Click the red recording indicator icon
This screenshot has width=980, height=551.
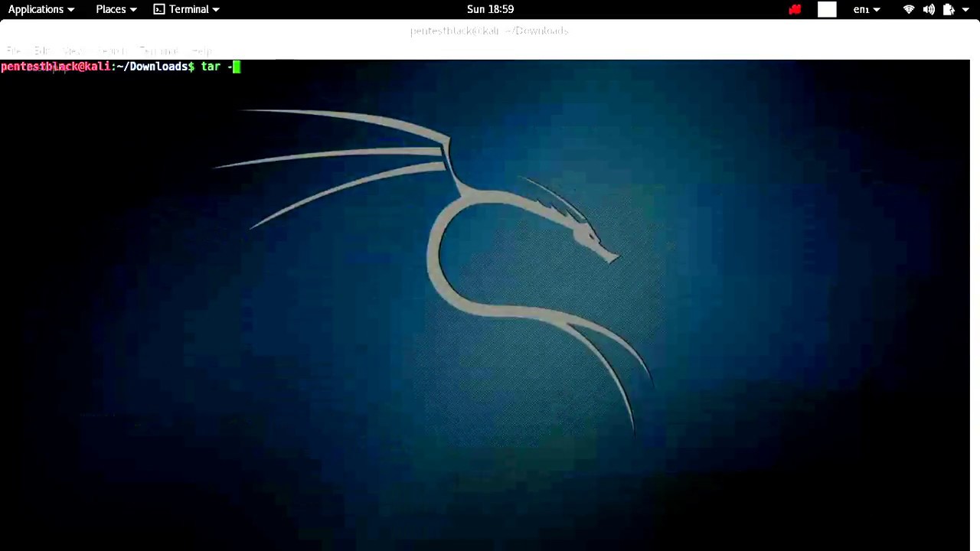[x=795, y=9]
